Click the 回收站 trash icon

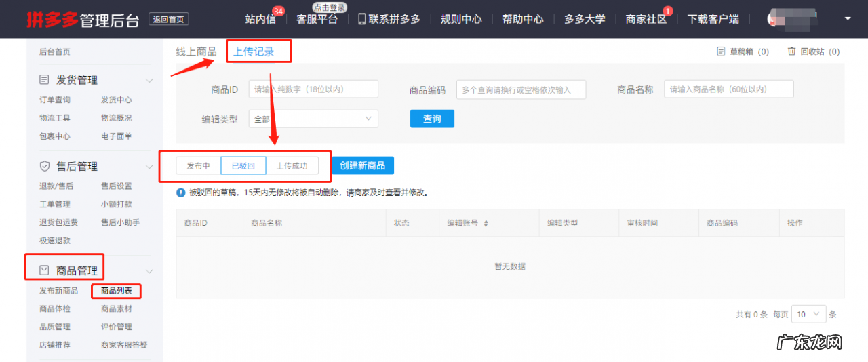tap(791, 52)
